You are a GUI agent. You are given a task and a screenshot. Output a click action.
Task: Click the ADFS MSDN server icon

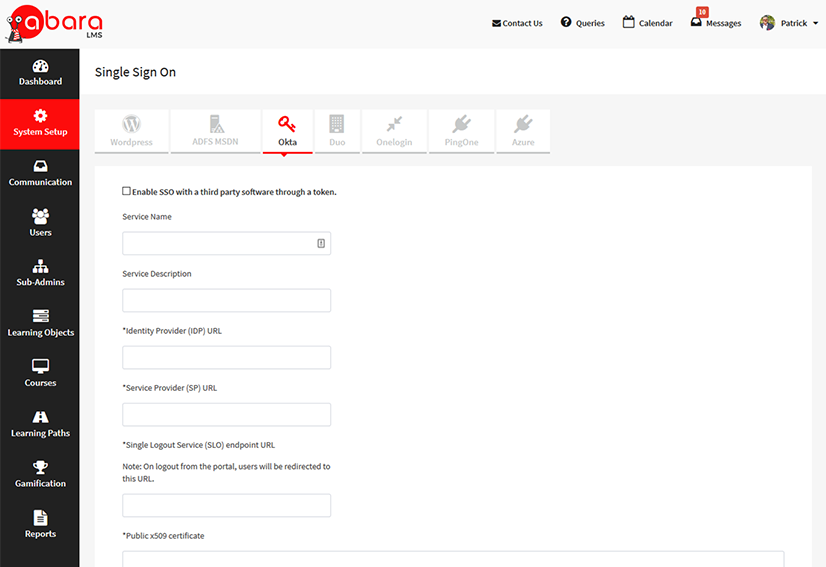[x=216, y=124]
